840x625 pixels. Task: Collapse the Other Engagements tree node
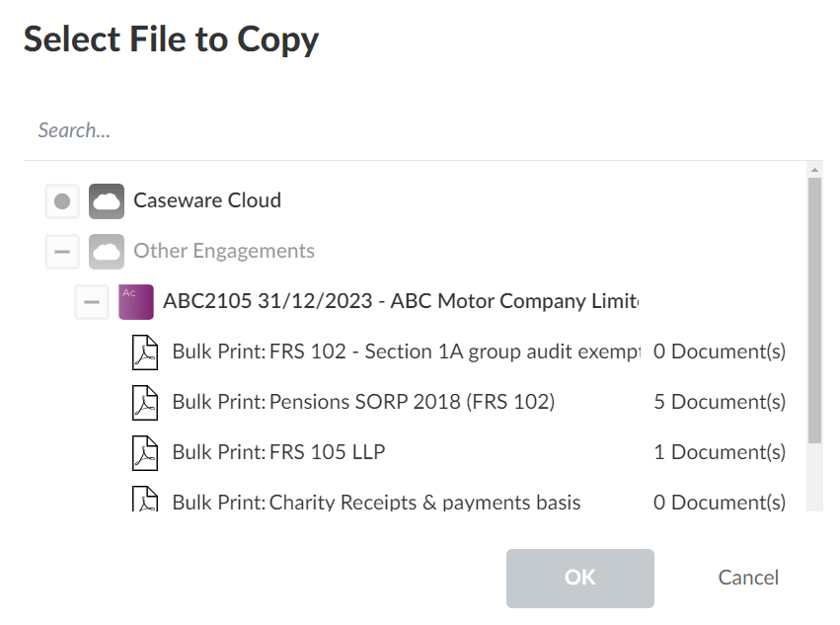point(61,251)
